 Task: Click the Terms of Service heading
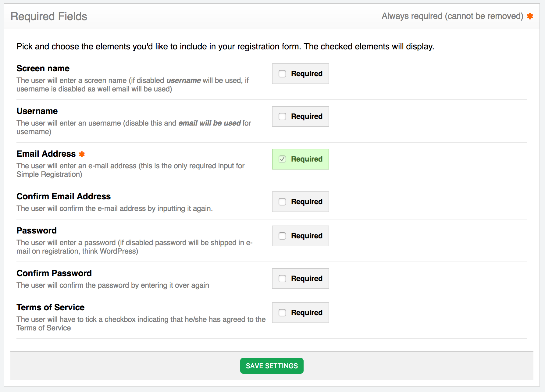(51, 307)
